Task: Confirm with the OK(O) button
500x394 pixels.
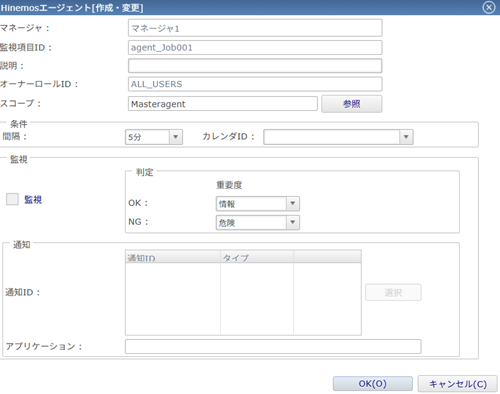Action: point(373,384)
